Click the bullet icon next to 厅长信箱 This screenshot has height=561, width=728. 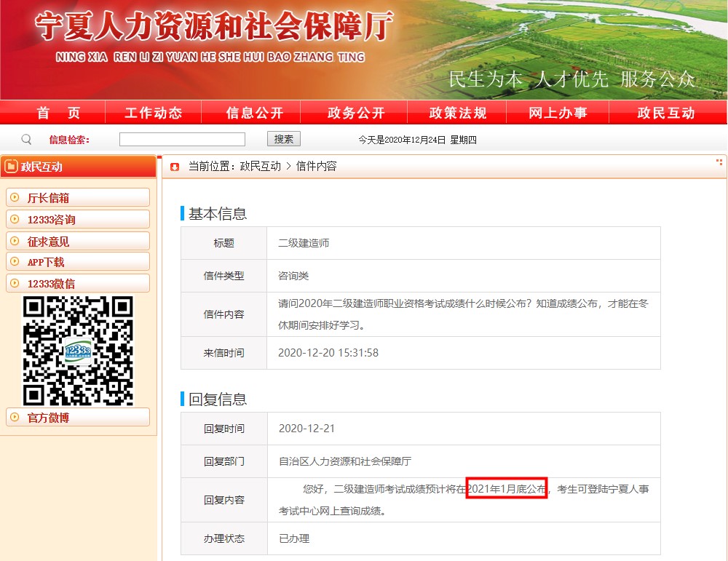click(x=15, y=197)
